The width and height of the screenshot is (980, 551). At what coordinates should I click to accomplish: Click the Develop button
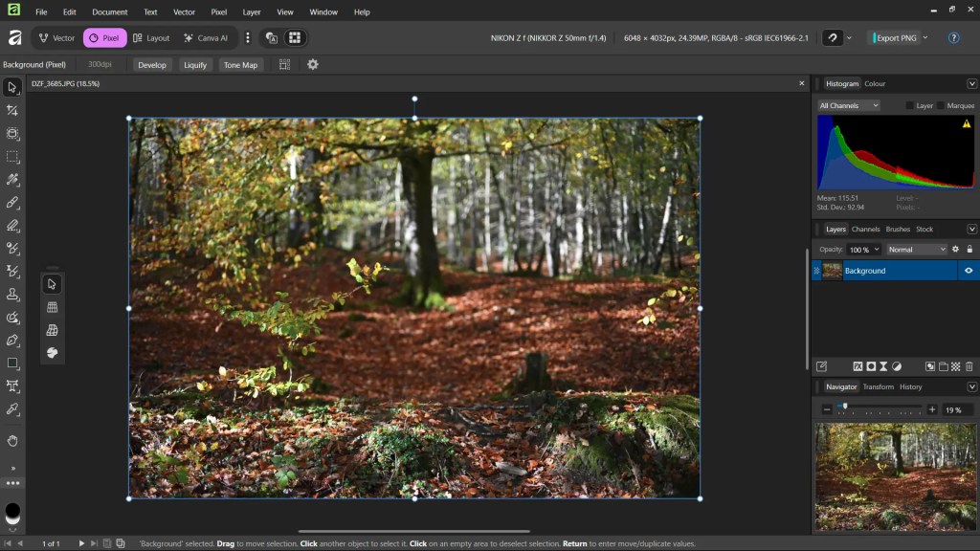[x=151, y=65]
